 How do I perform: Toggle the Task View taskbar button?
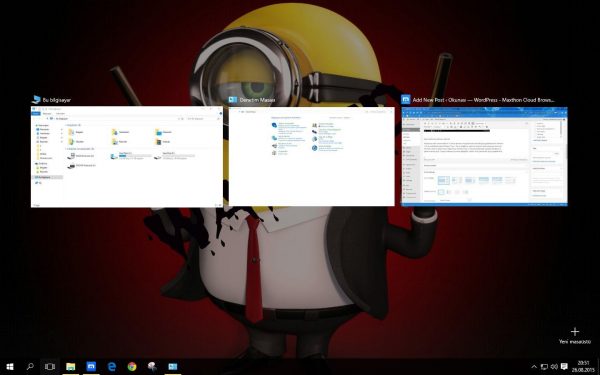point(50,367)
